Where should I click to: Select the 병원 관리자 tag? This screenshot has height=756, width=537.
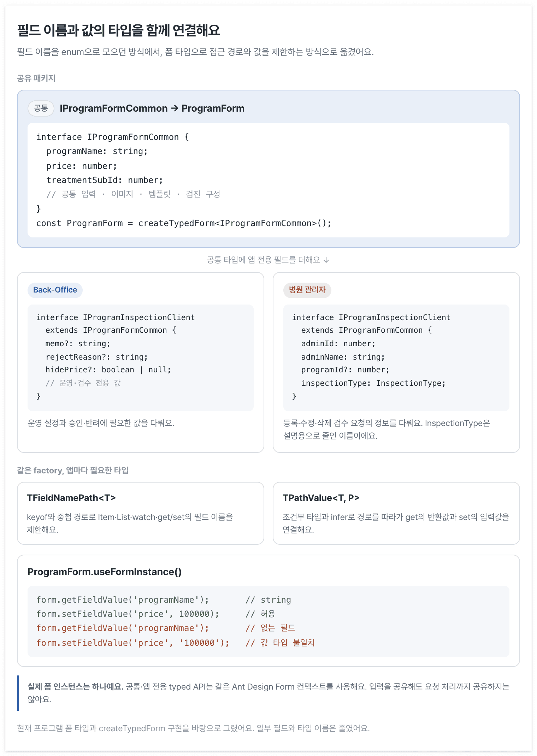pos(307,290)
